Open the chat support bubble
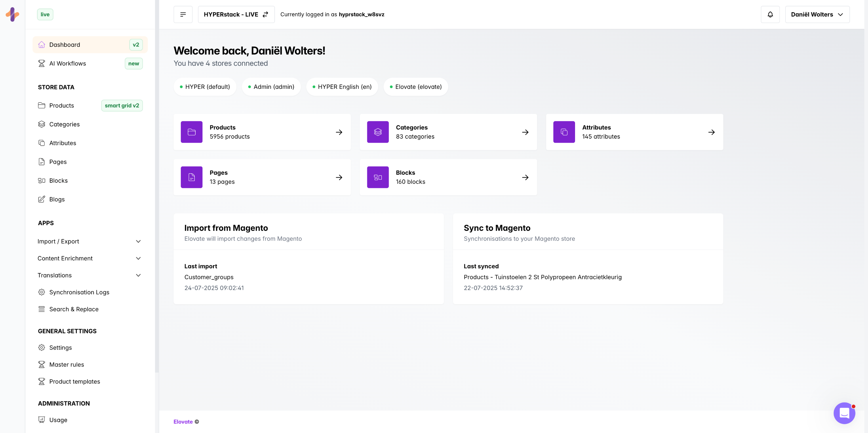868x433 pixels. 844,413
